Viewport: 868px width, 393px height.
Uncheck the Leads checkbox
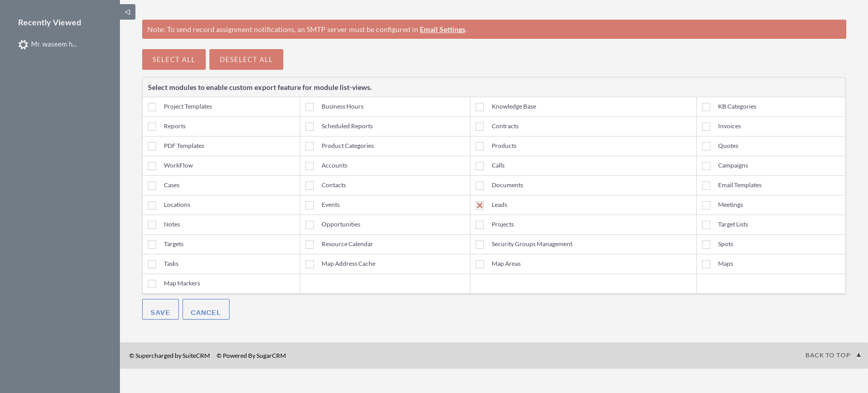480,205
